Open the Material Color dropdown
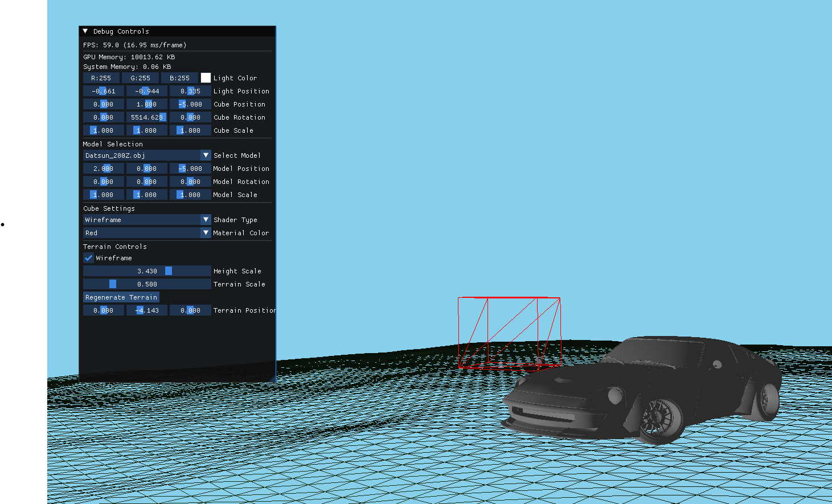832x504 pixels. (x=146, y=232)
